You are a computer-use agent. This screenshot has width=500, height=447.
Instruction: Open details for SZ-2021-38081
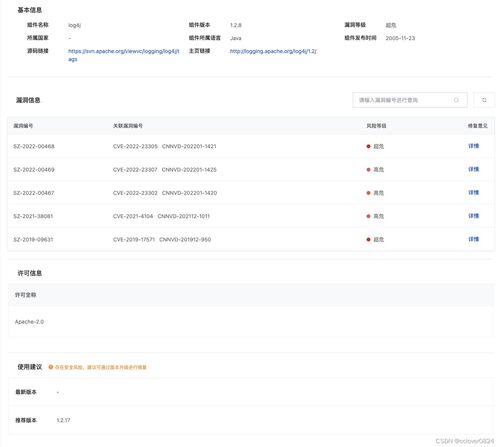[x=473, y=216]
